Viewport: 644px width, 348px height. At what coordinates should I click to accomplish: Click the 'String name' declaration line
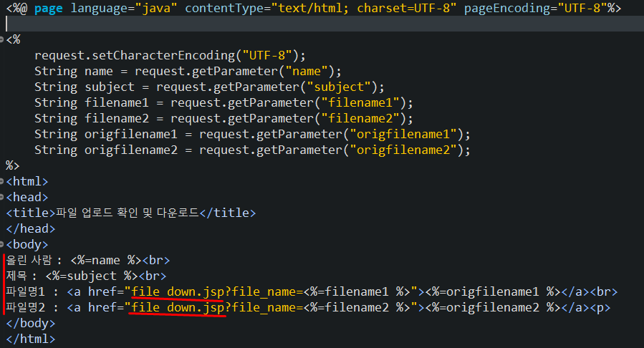(x=188, y=72)
